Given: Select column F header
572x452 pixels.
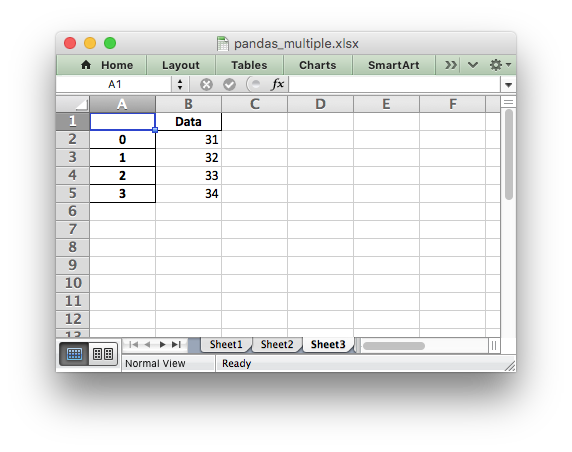Looking at the screenshot, I should click(452, 104).
